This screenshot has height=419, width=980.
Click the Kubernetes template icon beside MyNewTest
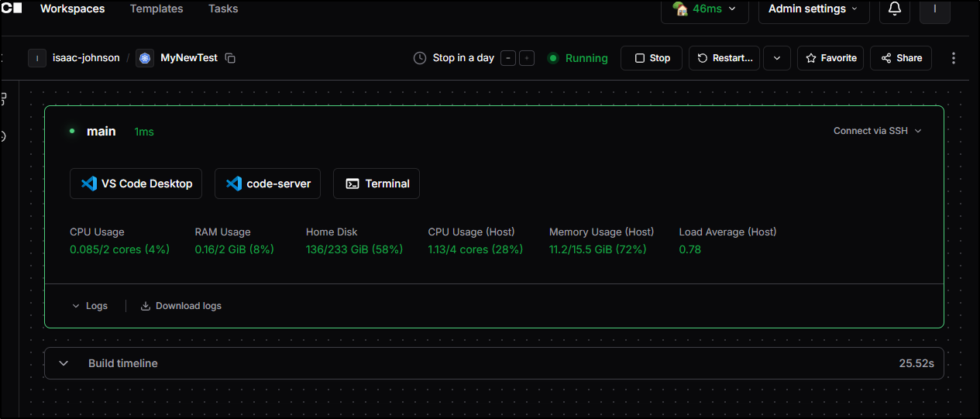click(x=145, y=58)
